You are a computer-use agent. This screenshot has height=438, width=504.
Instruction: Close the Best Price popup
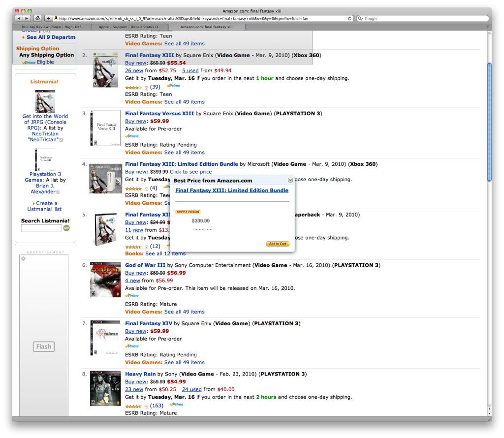pyautogui.click(x=290, y=180)
